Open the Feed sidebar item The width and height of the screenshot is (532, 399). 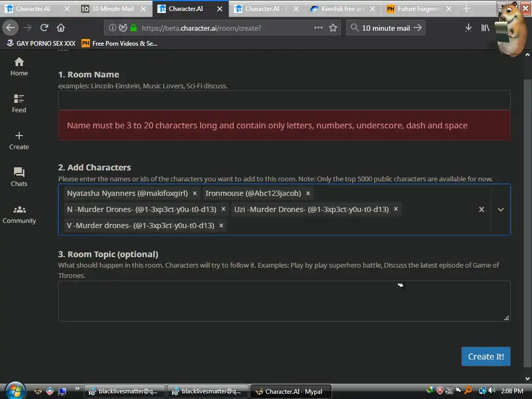19,103
